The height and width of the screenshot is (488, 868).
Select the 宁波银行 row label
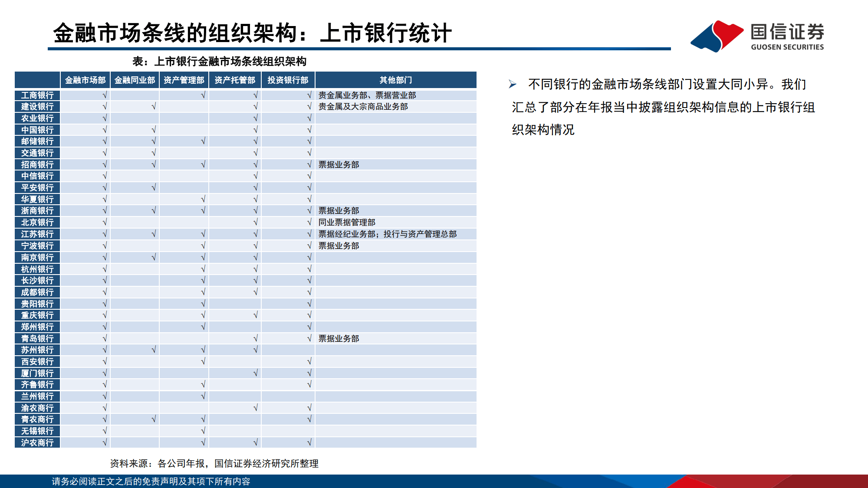tap(37, 246)
